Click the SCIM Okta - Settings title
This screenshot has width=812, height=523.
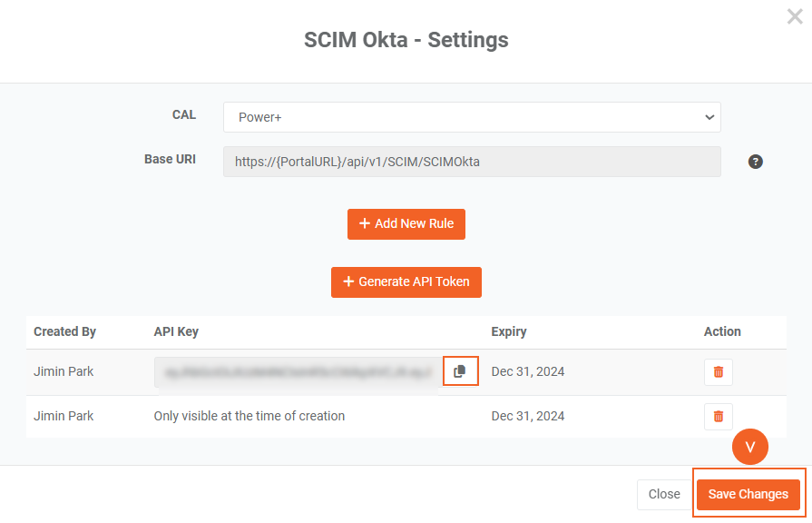406,40
